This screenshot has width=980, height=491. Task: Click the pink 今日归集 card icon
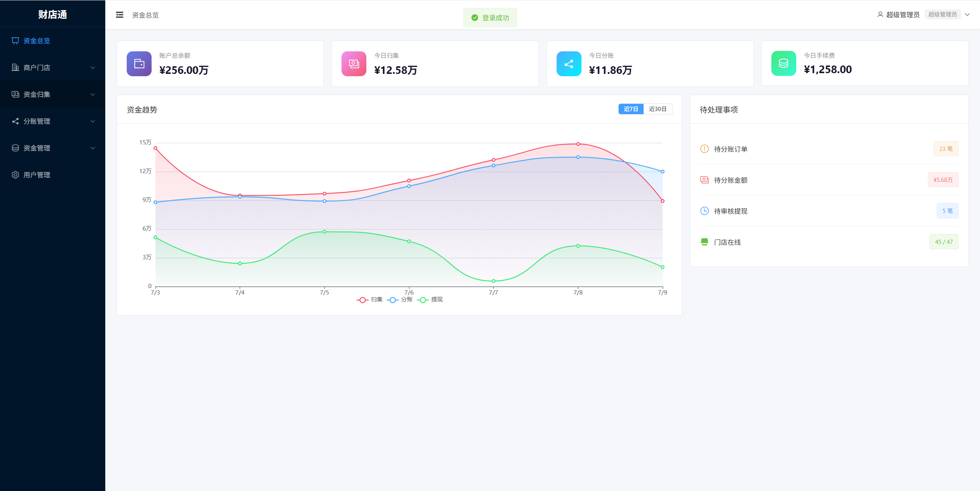click(354, 64)
